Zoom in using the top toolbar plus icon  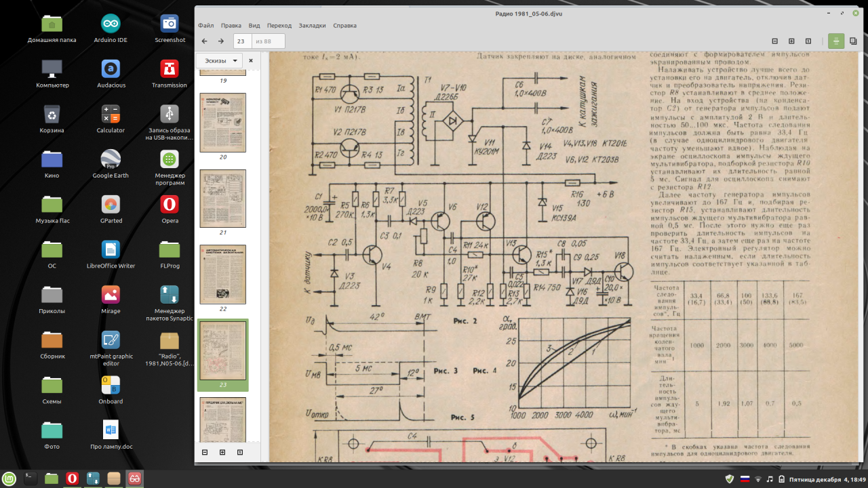point(791,41)
